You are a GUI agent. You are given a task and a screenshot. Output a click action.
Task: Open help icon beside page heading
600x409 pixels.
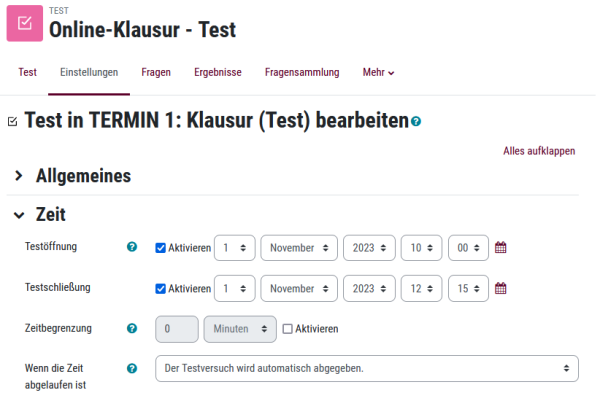pyautogui.click(x=416, y=122)
